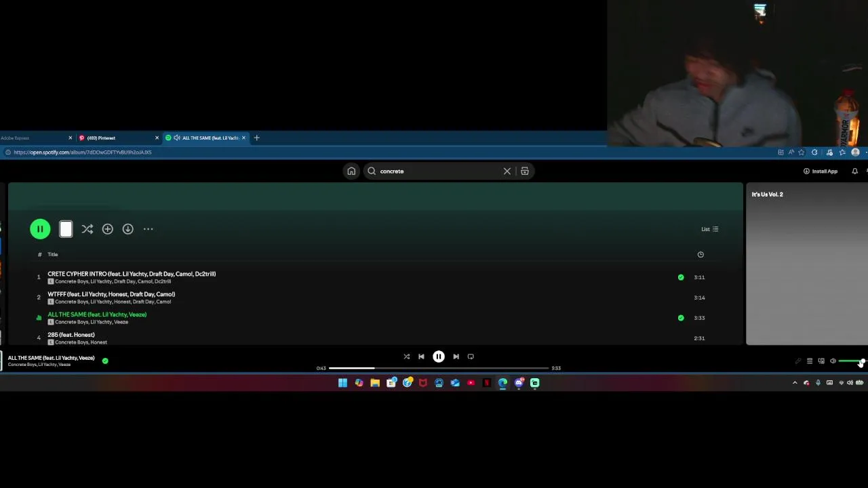Click the search magnifier icon

tap(372, 171)
